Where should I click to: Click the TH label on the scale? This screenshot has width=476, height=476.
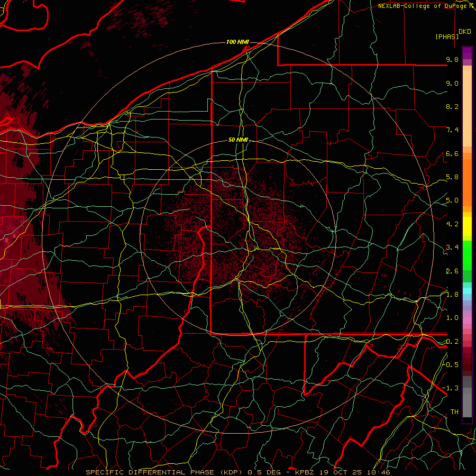click(x=454, y=412)
